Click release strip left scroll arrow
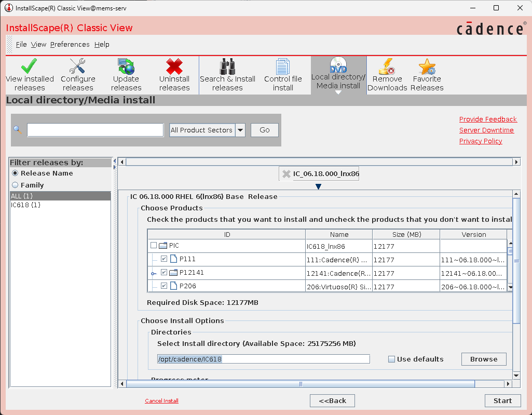The image size is (532, 415). [x=122, y=162]
